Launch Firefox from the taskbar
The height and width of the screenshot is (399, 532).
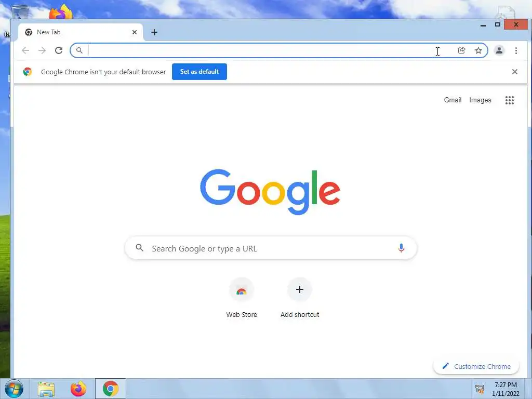[x=78, y=389]
